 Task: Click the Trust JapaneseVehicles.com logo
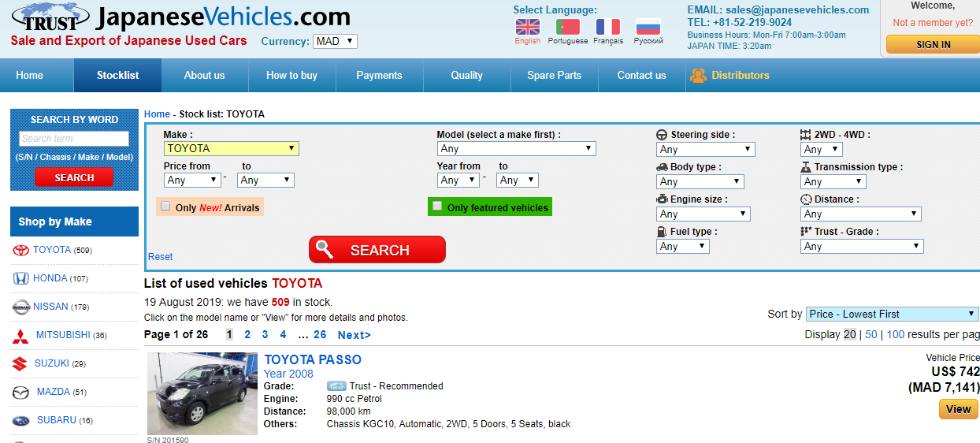(x=181, y=18)
